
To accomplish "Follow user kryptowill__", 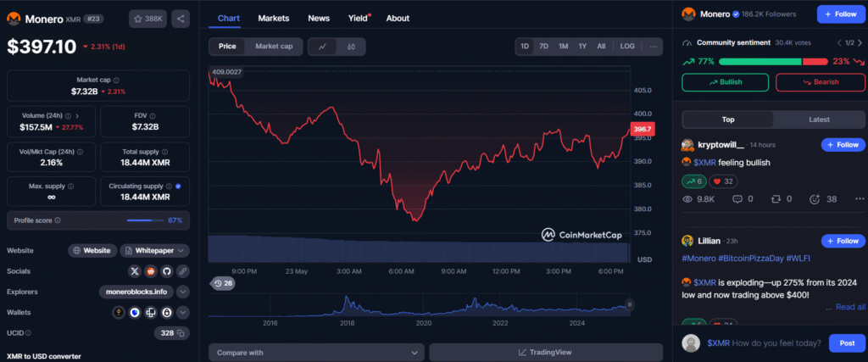I will (x=843, y=145).
